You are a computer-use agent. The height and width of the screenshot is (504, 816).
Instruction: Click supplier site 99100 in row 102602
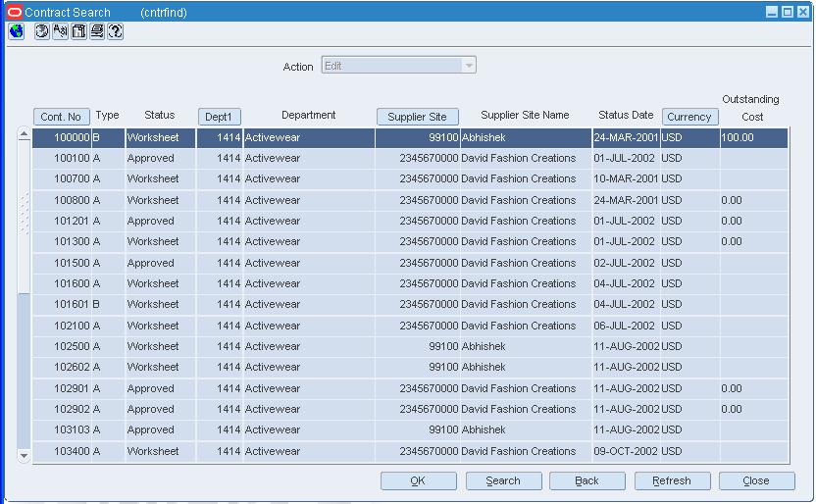pyautogui.click(x=418, y=367)
